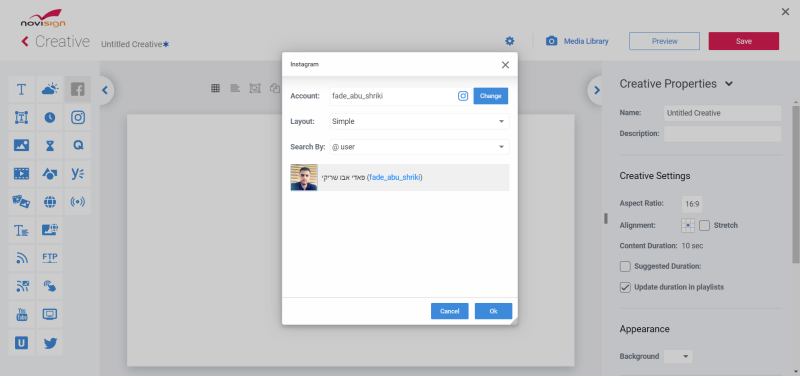The width and height of the screenshot is (800, 376).
Task: Insert the Video widget
Action: (21, 173)
